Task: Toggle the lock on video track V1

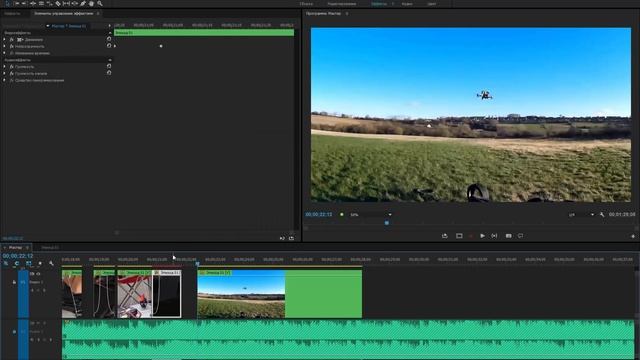Action: click(14, 282)
